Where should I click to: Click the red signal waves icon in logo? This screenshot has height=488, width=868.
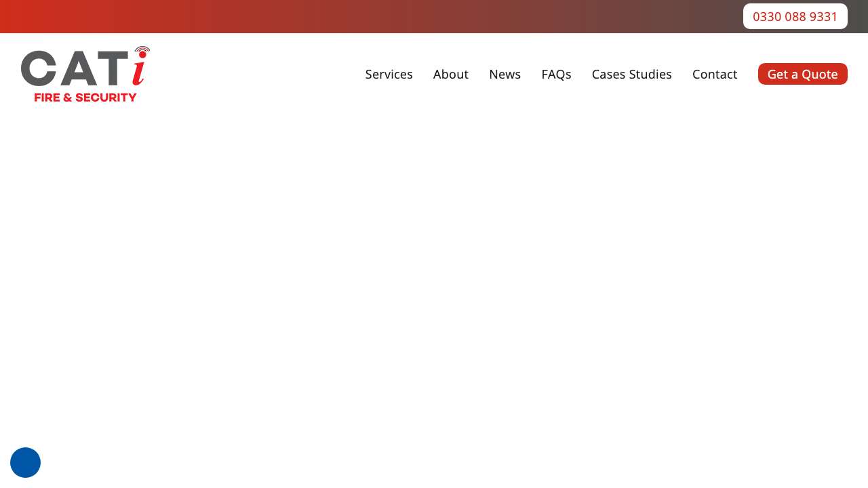[x=142, y=49]
